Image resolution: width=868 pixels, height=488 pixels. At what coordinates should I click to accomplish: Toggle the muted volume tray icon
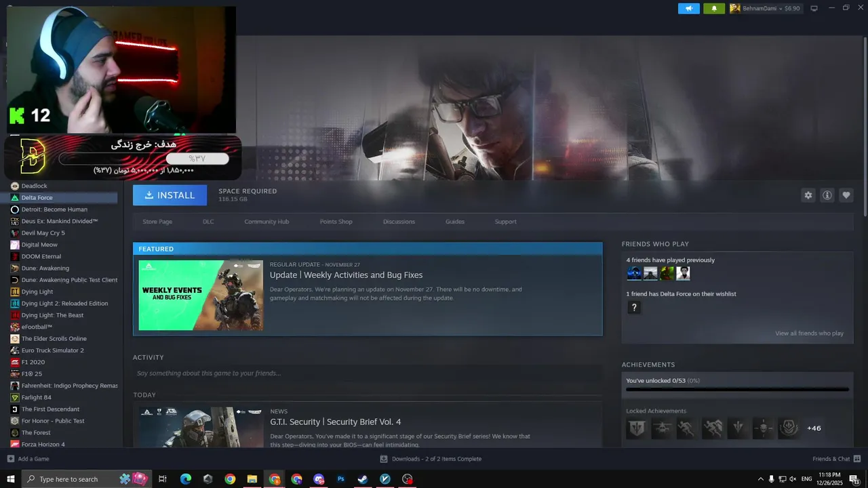tap(793, 479)
